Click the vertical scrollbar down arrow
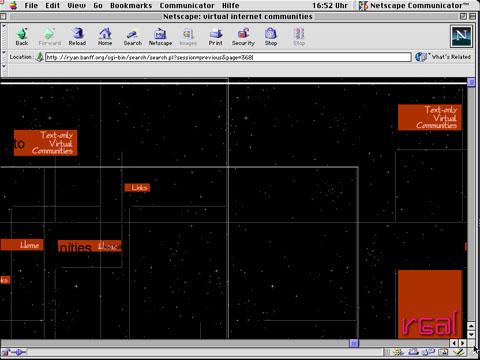Screen dimensions: 480x360 click(471, 334)
